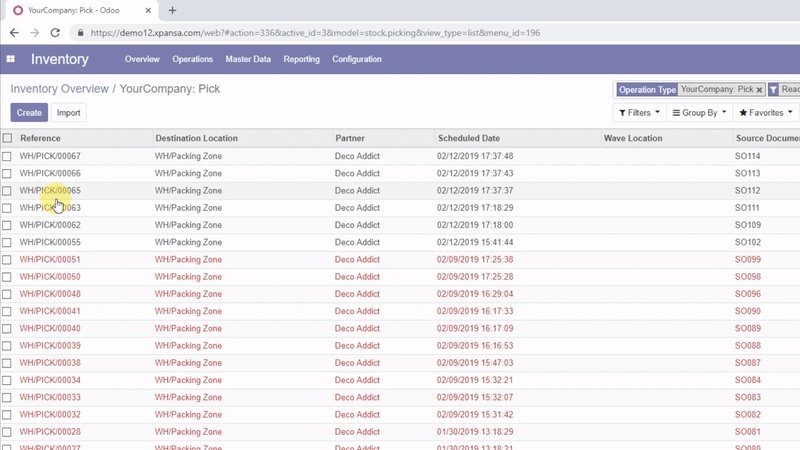The height and width of the screenshot is (450, 800).
Task: Open the Reporting menu
Action: pyautogui.click(x=302, y=59)
